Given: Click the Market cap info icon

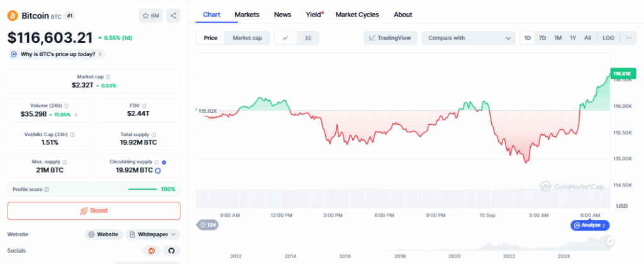Looking at the screenshot, I should (x=108, y=77).
